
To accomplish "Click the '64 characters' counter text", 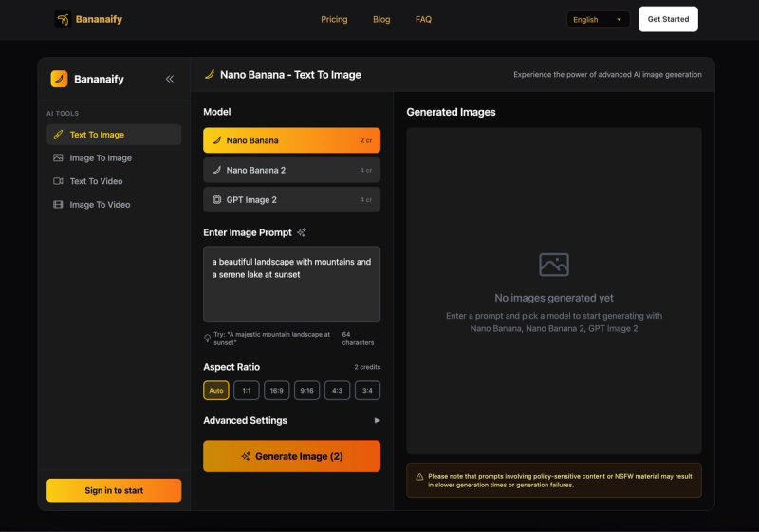I will click(x=358, y=338).
